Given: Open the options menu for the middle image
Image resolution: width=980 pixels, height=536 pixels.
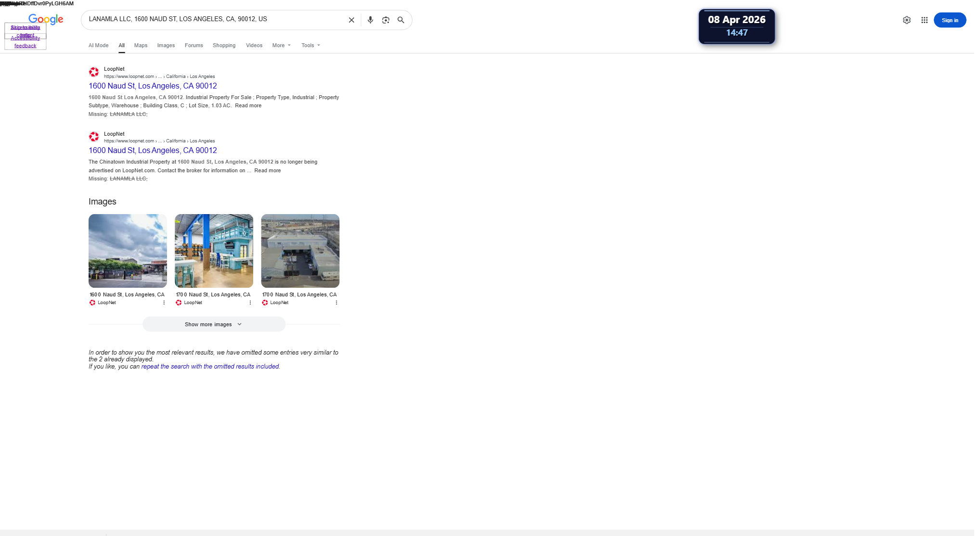Looking at the screenshot, I should 250,303.
